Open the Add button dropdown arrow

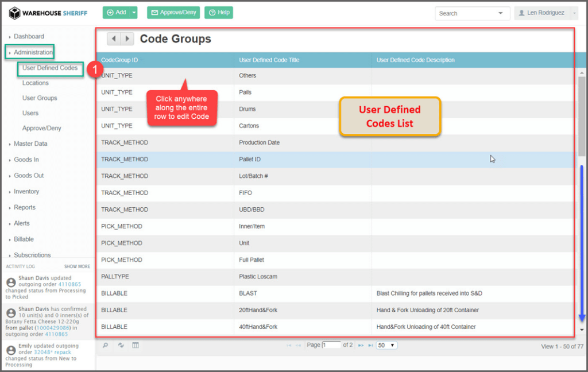pyautogui.click(x=134, y=13)
